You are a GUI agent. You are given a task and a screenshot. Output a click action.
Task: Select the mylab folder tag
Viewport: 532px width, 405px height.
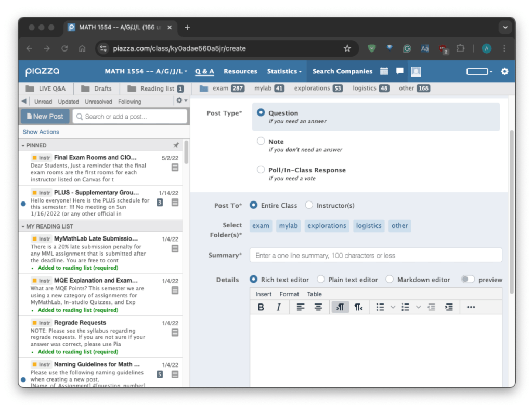(288, 225)
